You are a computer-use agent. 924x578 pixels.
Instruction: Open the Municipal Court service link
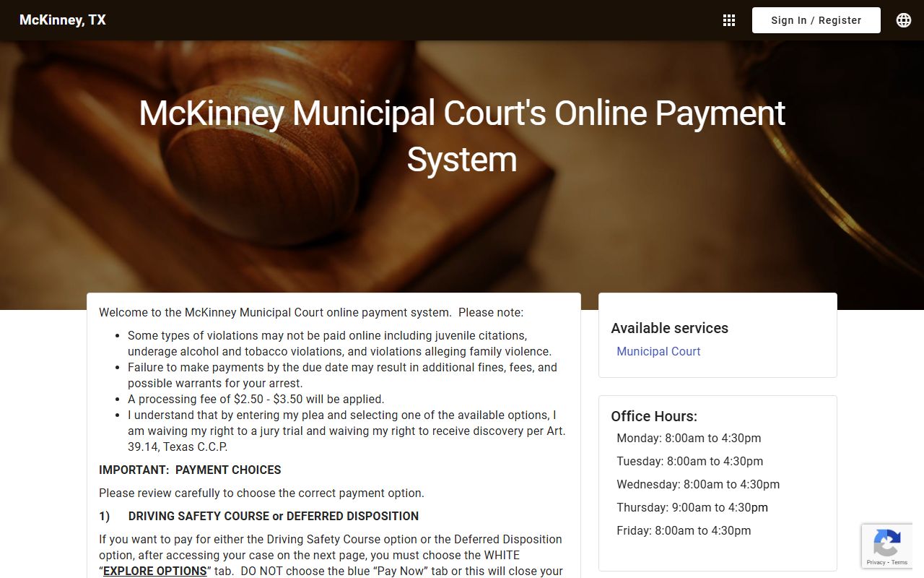[658, 351]
